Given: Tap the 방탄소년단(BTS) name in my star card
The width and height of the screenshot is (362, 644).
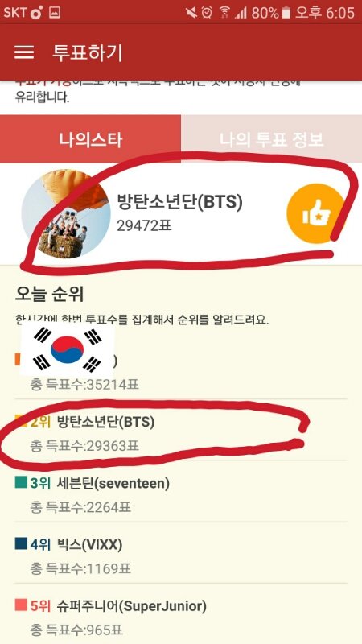Looking at the screenshot, I should pyautogui.click(x=179, y=202).
